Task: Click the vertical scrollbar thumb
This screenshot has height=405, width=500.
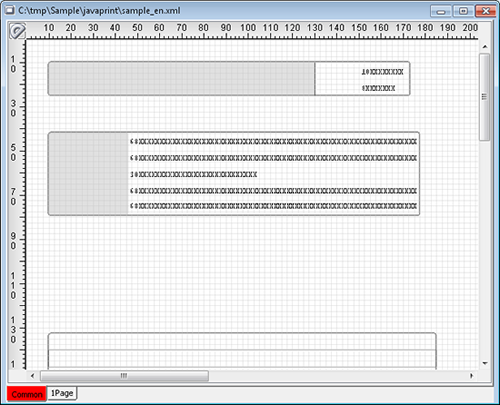Action: [485, 97]
